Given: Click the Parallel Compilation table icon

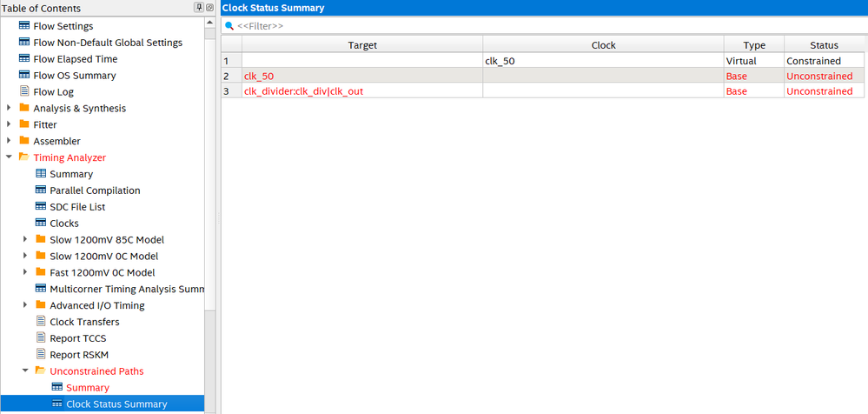Looking at the screenshot, I should pyautogui.click(x=41, y=190).
